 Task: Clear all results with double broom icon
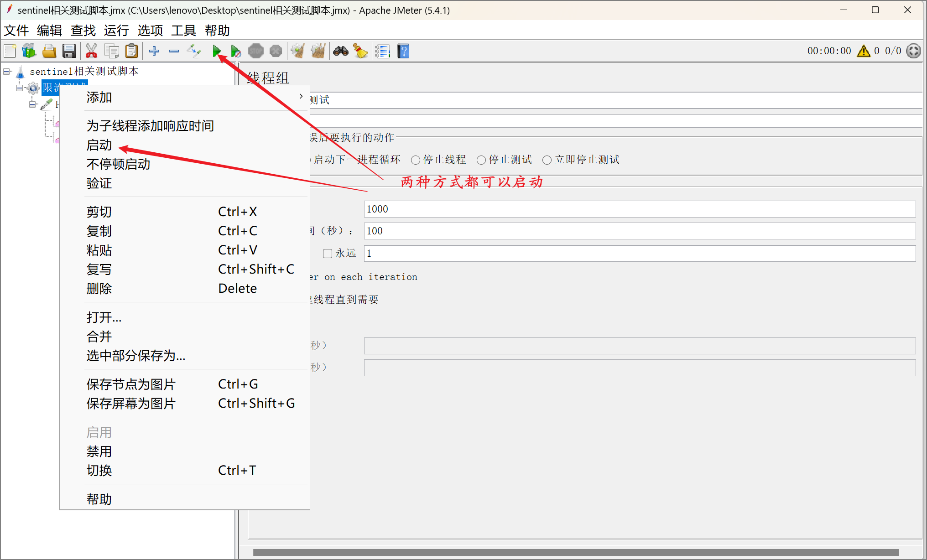pyautogui.click(x=318, y=51)
